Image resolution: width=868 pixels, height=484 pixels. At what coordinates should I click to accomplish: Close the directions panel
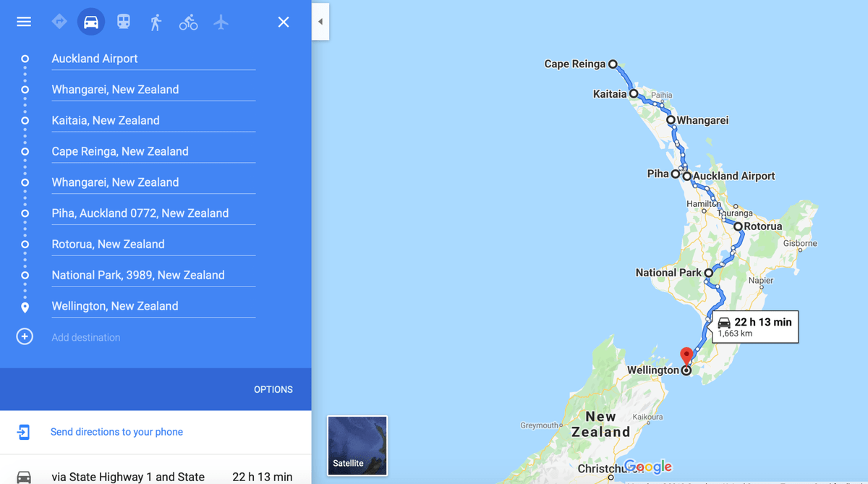[284, 22]
